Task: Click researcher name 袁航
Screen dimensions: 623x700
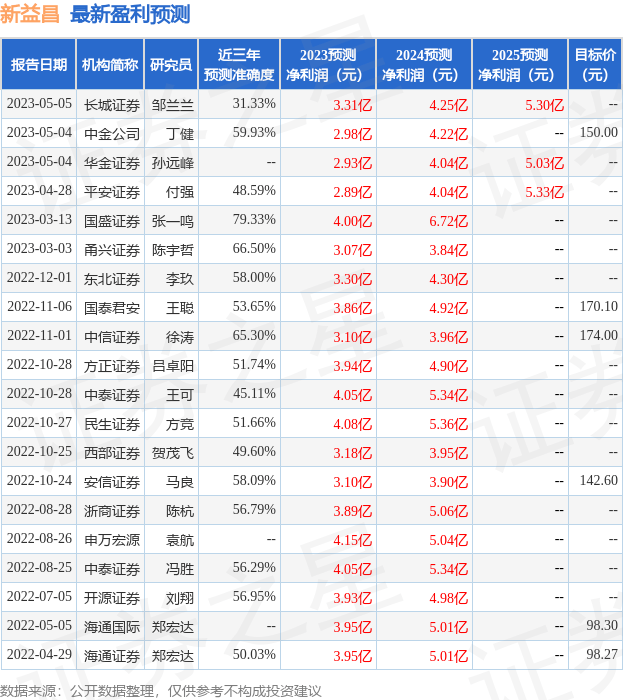Action: point(180,540)
